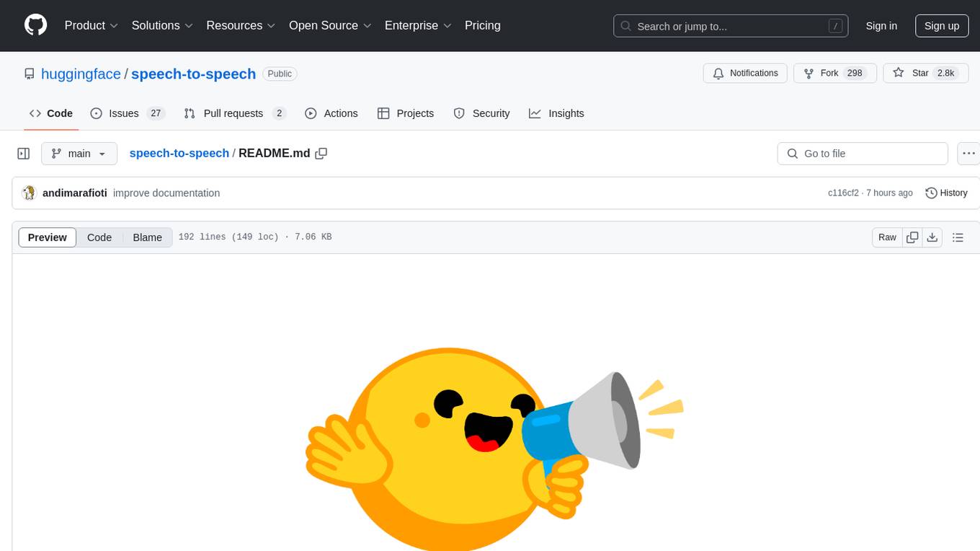
Task: Open the fork count 298
Action: click(x=855, y=73)
